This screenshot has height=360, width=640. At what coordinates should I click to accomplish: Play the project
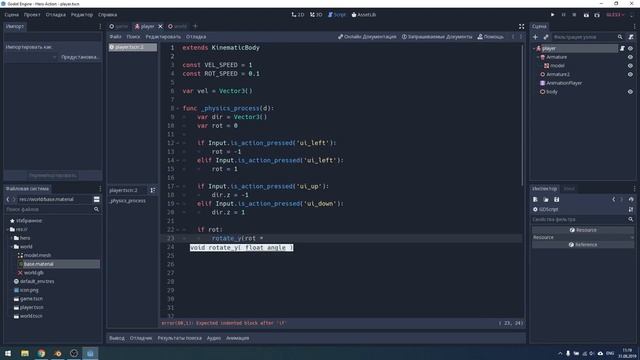pos(553,15)
